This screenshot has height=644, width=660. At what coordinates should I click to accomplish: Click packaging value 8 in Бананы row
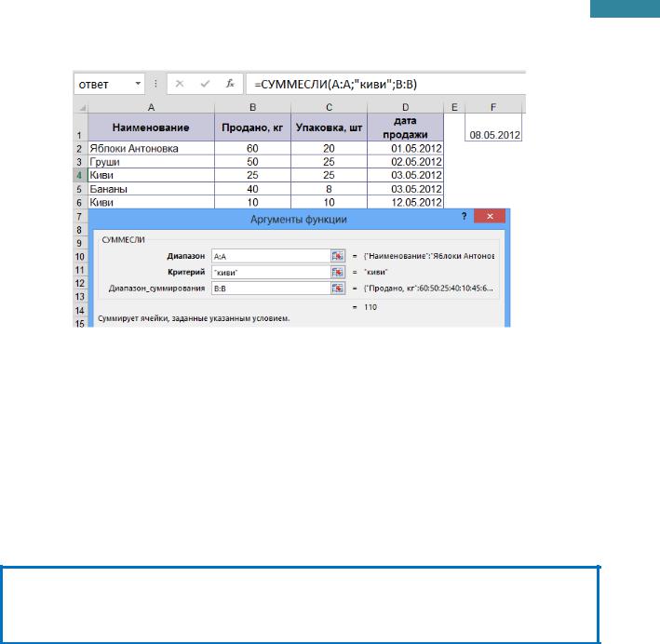[x=330, y=189]
